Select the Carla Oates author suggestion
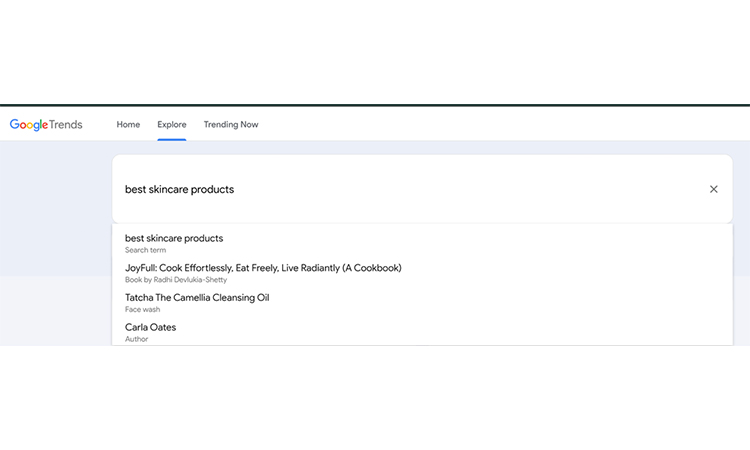The height and width of the screenshot is (450, 750). coord(422,332)
